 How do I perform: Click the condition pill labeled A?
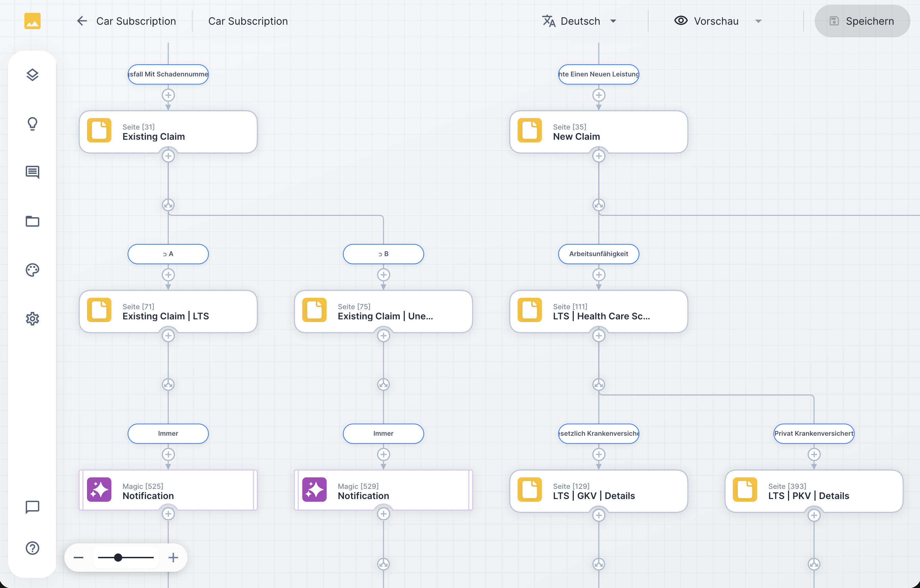[168, 254]
